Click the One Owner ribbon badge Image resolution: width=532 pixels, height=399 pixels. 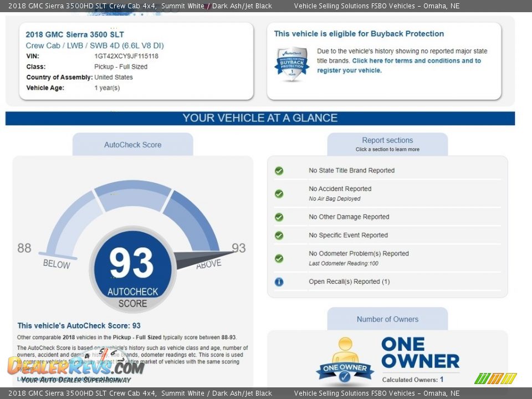(345, 360)
